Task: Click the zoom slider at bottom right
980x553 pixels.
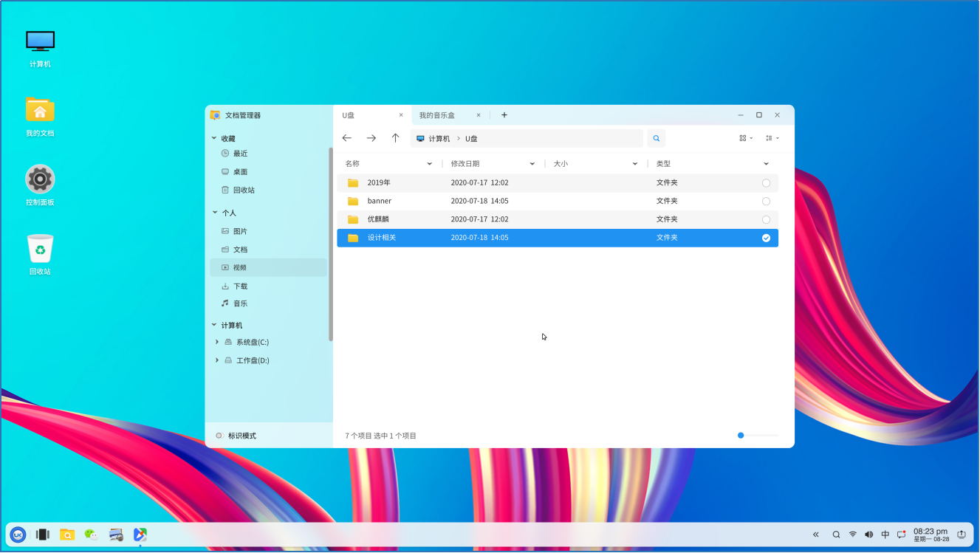Action: coord(741,436)
